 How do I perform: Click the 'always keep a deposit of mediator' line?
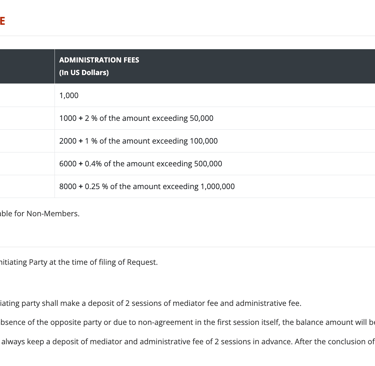coord(188,342)
